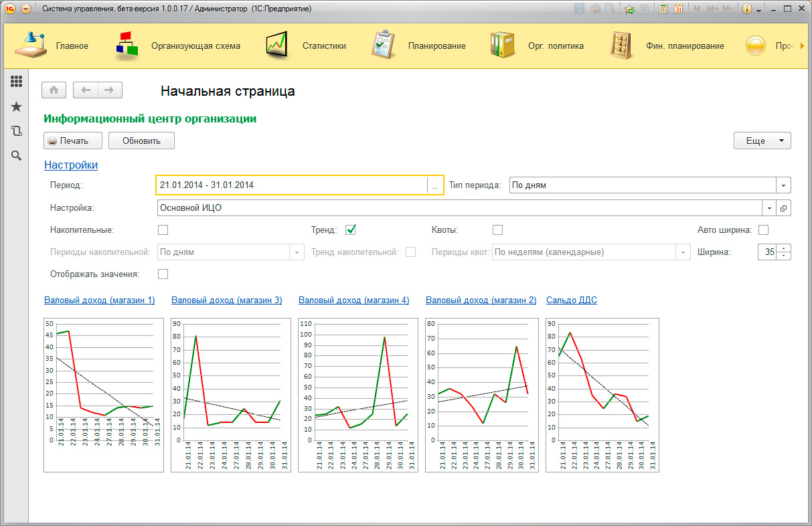This screenshot has width=812, height=526.
Task: Click the org chart icon of Организующая схема
Action: point(127,46)
